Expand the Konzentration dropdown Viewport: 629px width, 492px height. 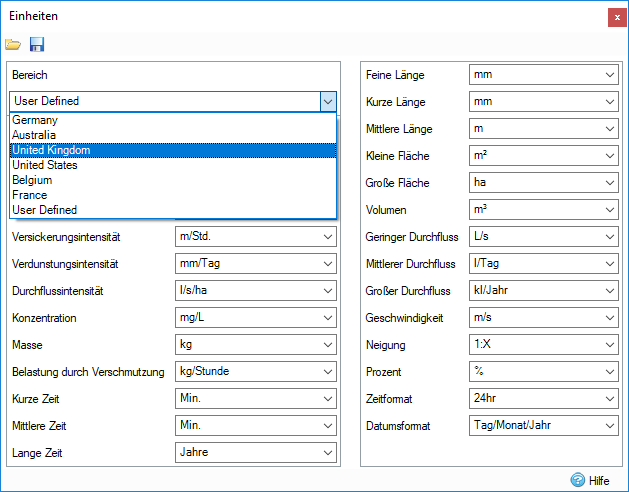click(327, 318)
